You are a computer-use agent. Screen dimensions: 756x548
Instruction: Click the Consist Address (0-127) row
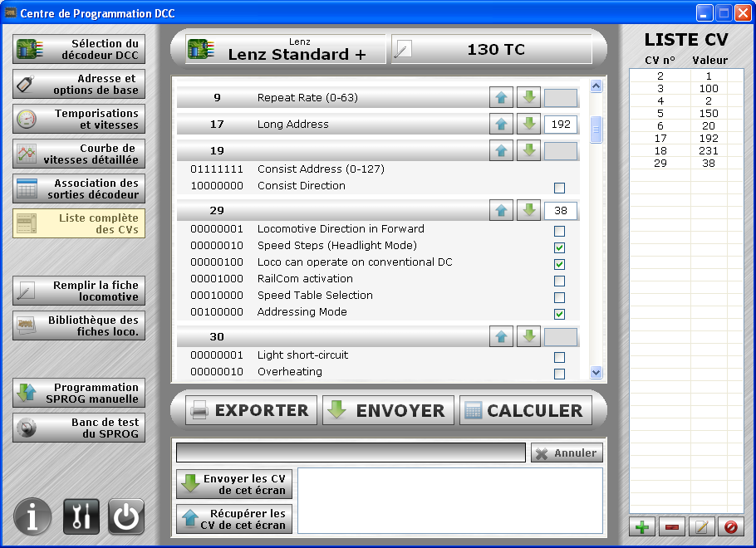378,169
